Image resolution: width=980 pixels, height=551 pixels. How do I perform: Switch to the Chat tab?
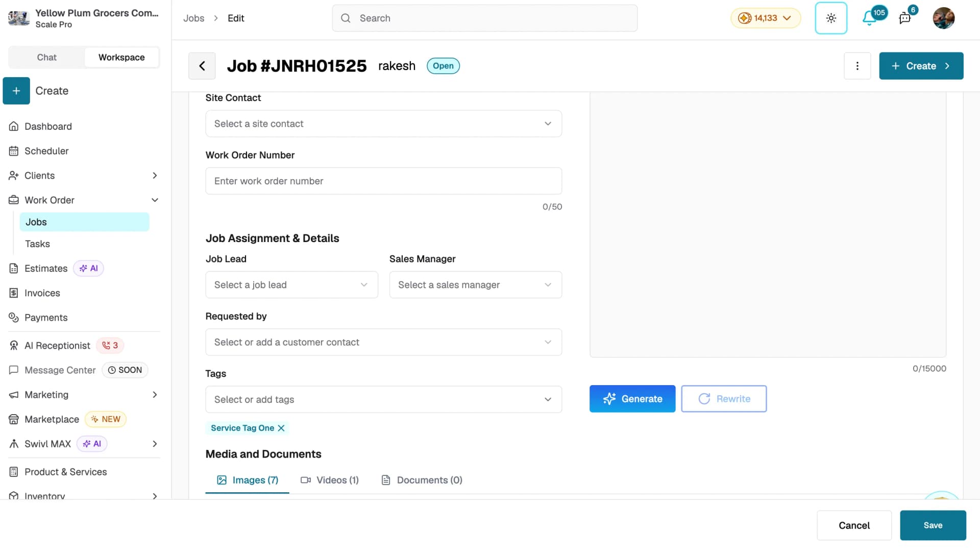[46, 57]
